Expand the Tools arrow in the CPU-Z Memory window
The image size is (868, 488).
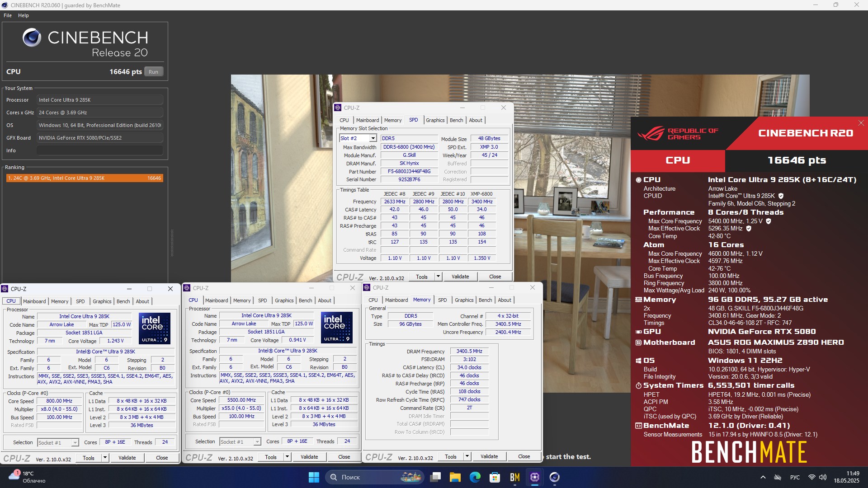pos(467,456)
